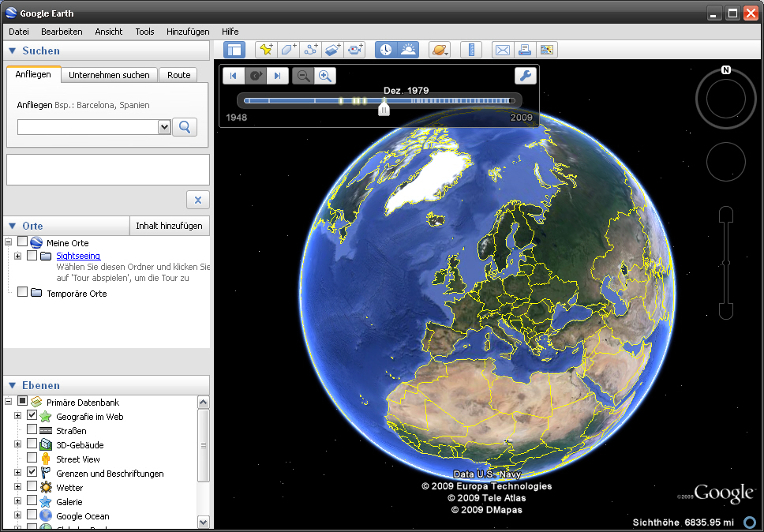The image size is (764, 532).
Task: Select the ruler measurement tool
Action: pos(471,50)
